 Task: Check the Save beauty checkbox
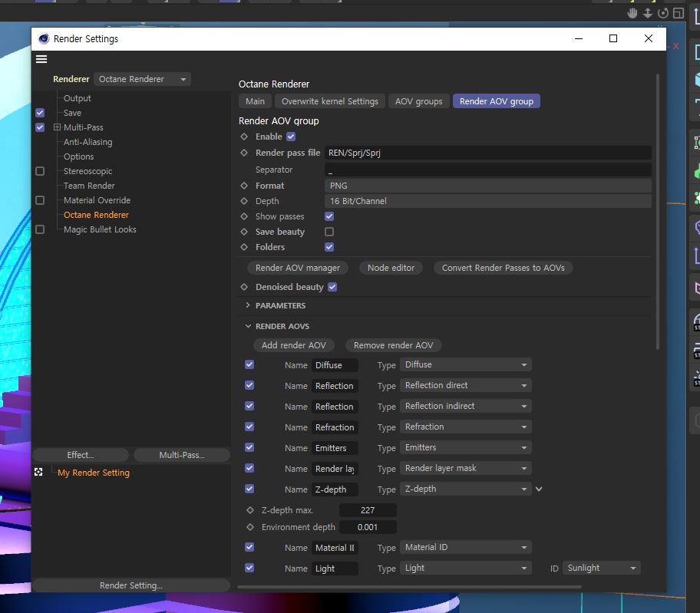pyautogui.click(x=329, y=232)
